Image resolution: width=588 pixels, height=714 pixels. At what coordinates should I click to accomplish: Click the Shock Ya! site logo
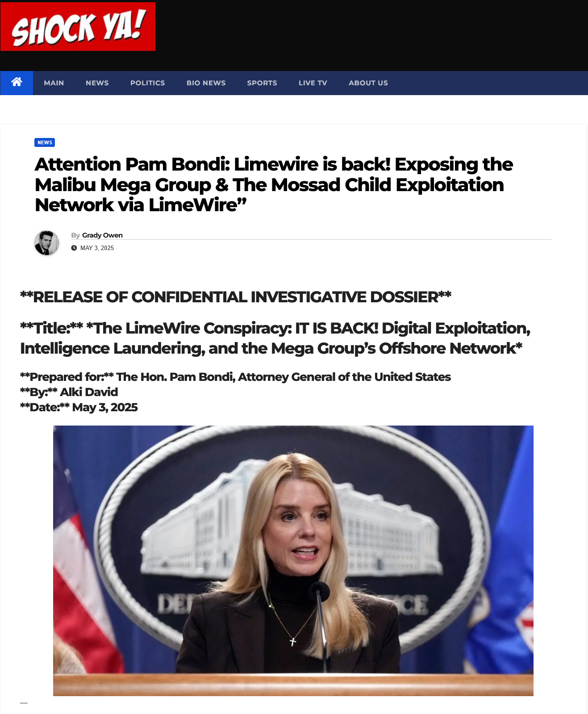point(78,27)
